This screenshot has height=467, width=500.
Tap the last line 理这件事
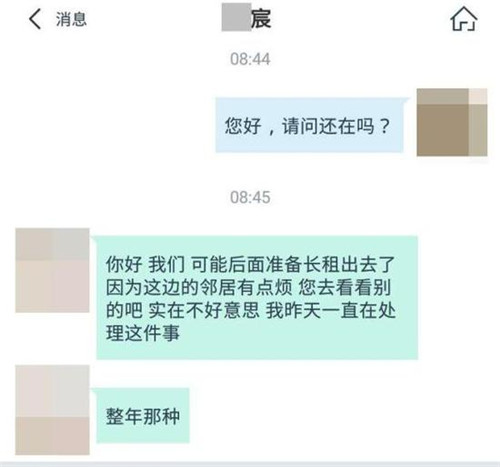[x=143, y=333]
